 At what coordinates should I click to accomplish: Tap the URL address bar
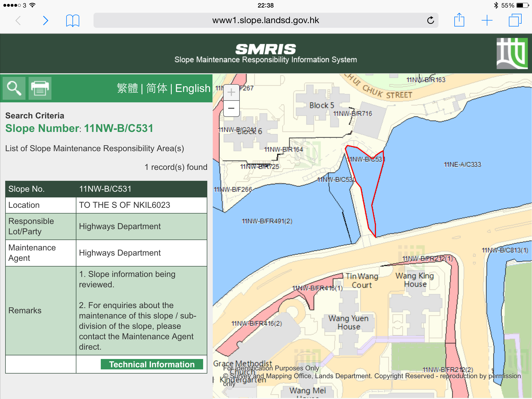pos(265,20)
